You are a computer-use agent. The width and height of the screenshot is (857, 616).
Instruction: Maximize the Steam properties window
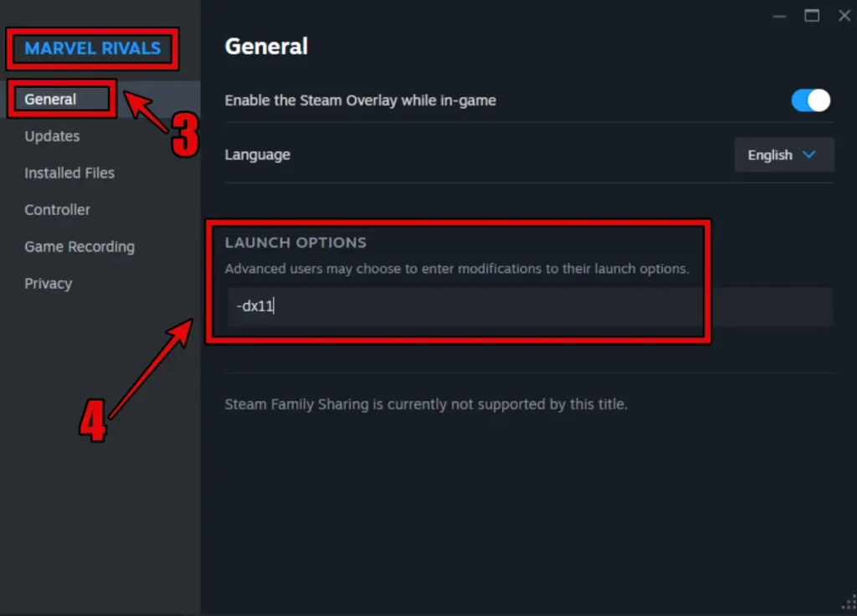(811, 15)
